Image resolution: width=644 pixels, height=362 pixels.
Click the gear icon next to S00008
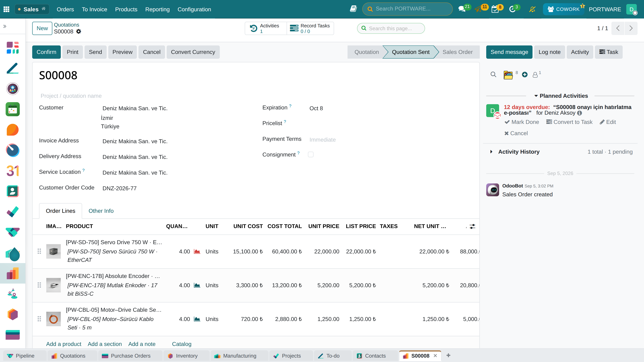click(x=78, y=32)
